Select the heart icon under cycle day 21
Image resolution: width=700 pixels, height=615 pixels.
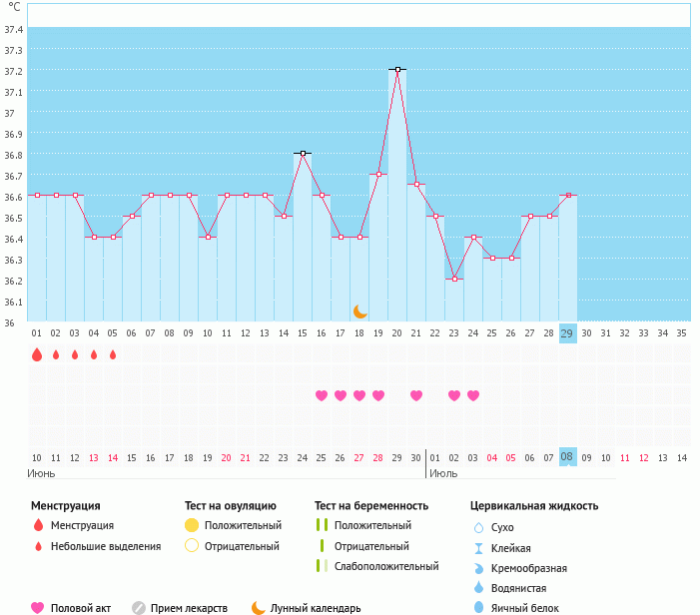[x=416, y=395]
